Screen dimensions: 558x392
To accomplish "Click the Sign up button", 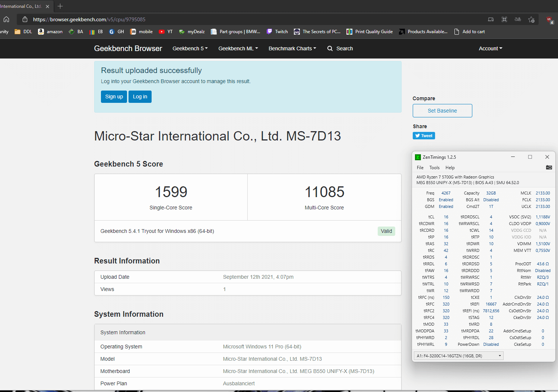I will coord(114,97).
